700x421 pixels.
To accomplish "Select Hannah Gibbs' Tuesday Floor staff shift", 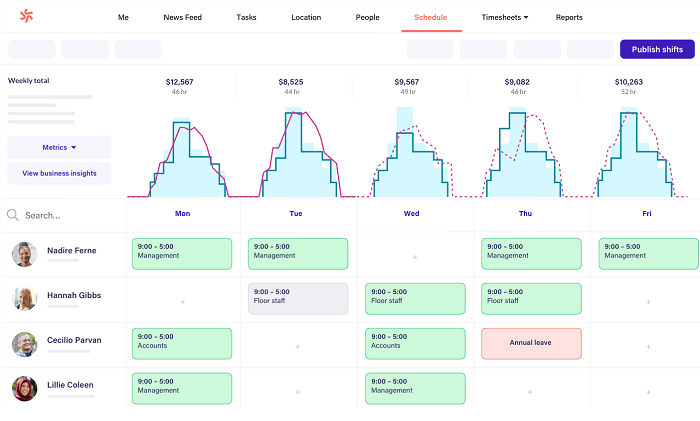I will (x=298, y=298).
